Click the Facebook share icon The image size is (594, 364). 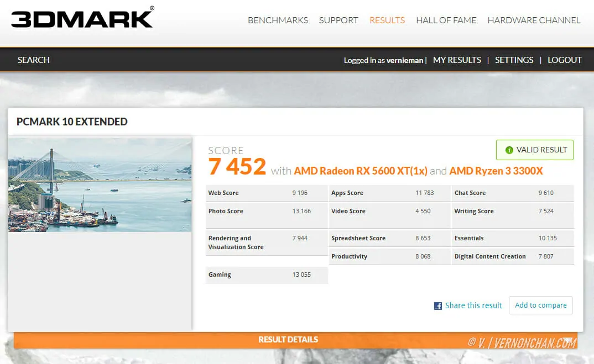tap(437, 306)
